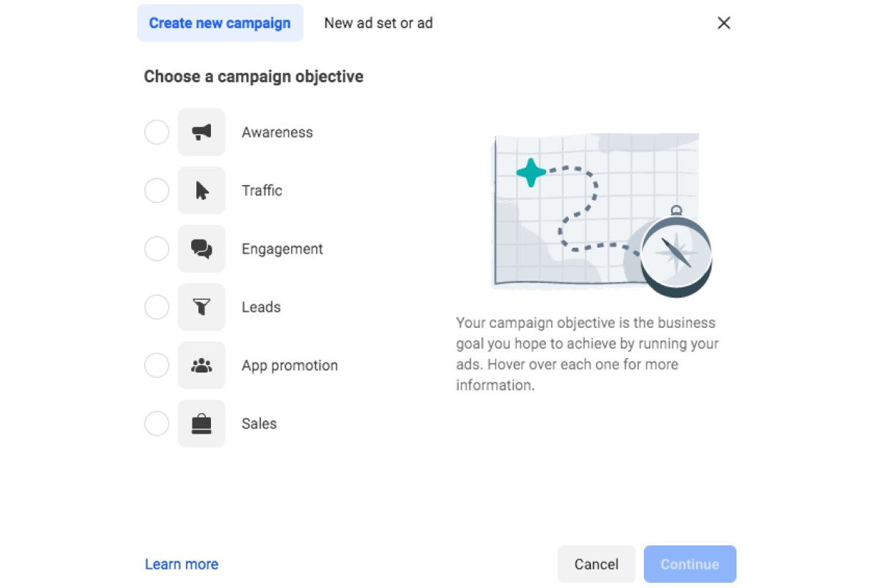Image resolution: width=882 pixels, height=588 pixels.
Task: Select the Engagement radio button
Action: click(x=157, y=249)
